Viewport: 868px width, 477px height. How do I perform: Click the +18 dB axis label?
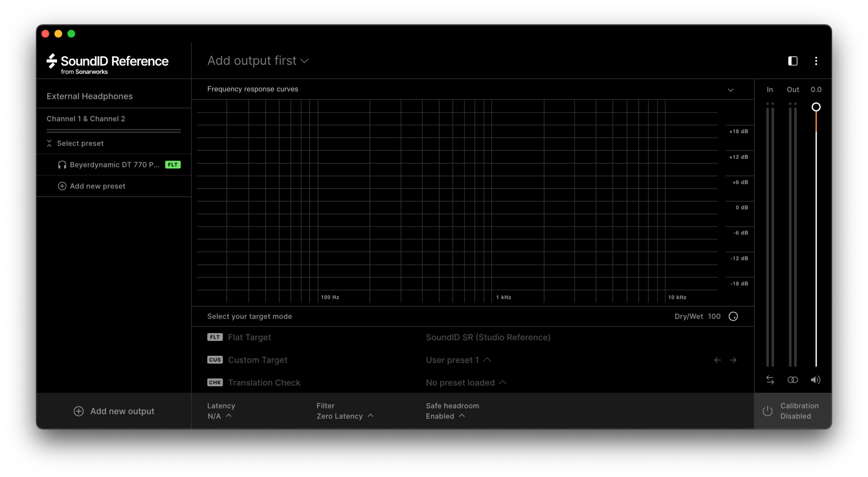(738, 132)
